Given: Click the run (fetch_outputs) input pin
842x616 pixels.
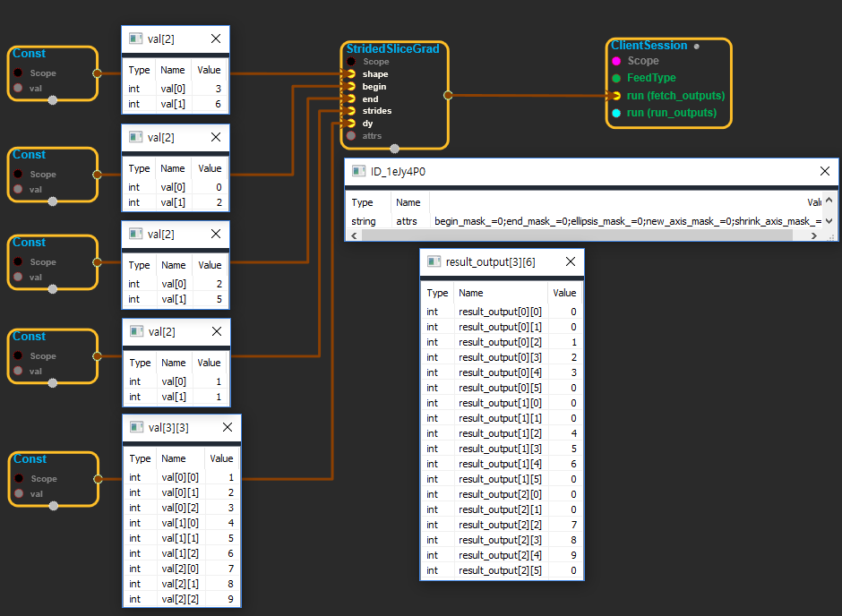Looking at the screenshot, I should [x=616, y=95].
